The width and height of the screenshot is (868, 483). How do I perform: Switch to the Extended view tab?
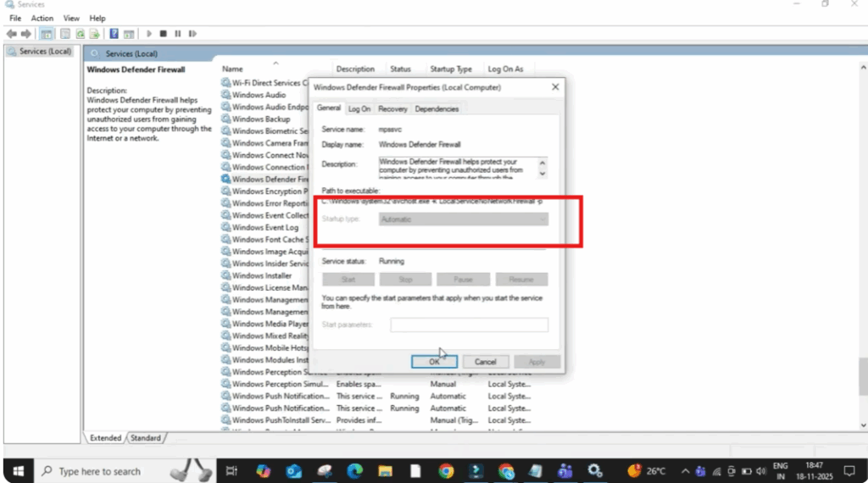[105, 437]
